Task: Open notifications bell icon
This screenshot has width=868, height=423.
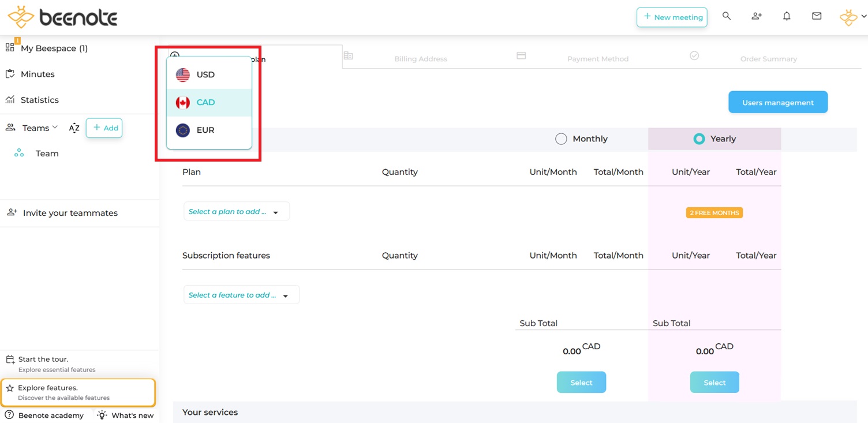Action: pyautogui.click(x=787, y=16)
